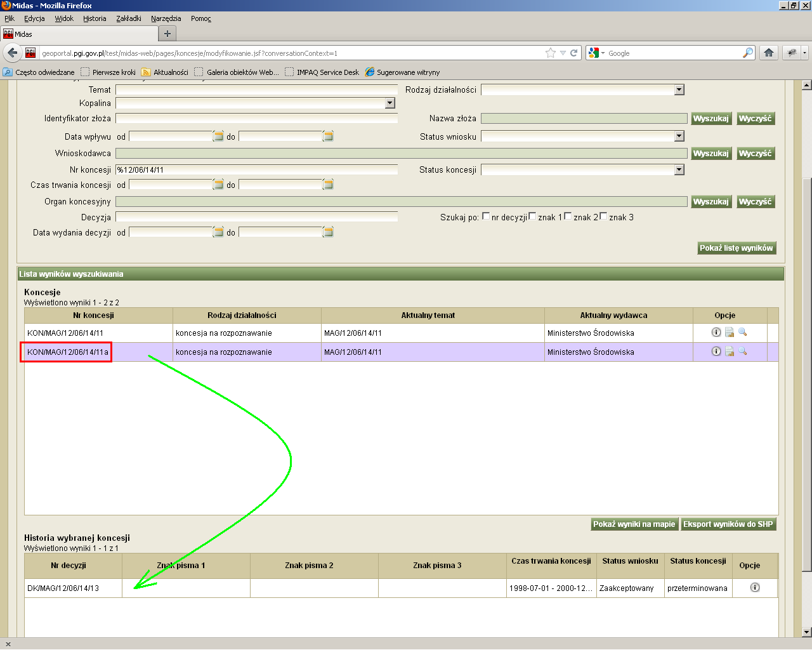Open info for concession KON/MAG/12/06/14/11a

(x=716, y=351)
